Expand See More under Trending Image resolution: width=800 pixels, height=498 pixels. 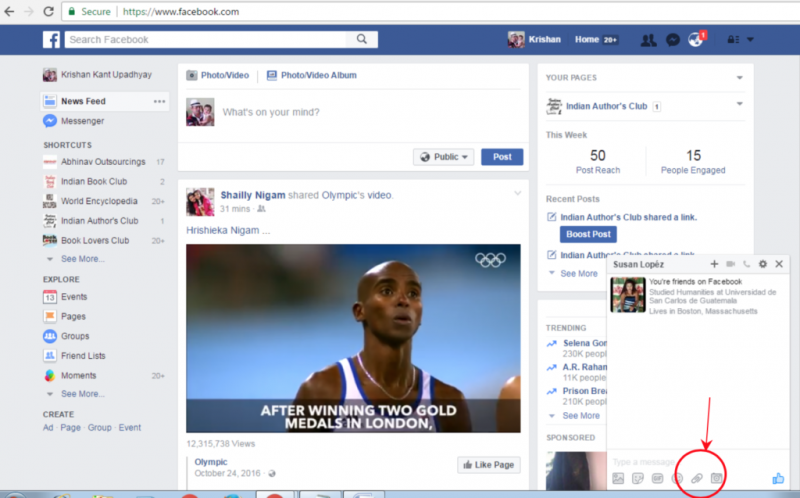(581, 416)
